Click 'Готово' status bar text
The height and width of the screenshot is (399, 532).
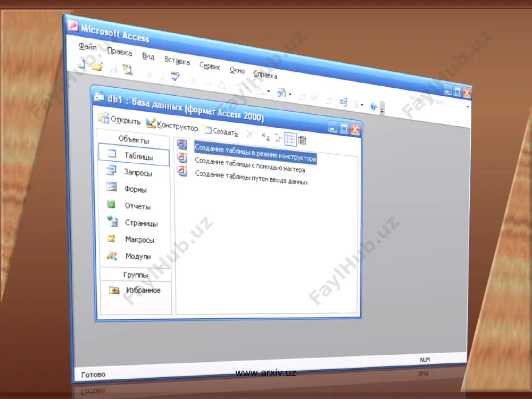93,375
